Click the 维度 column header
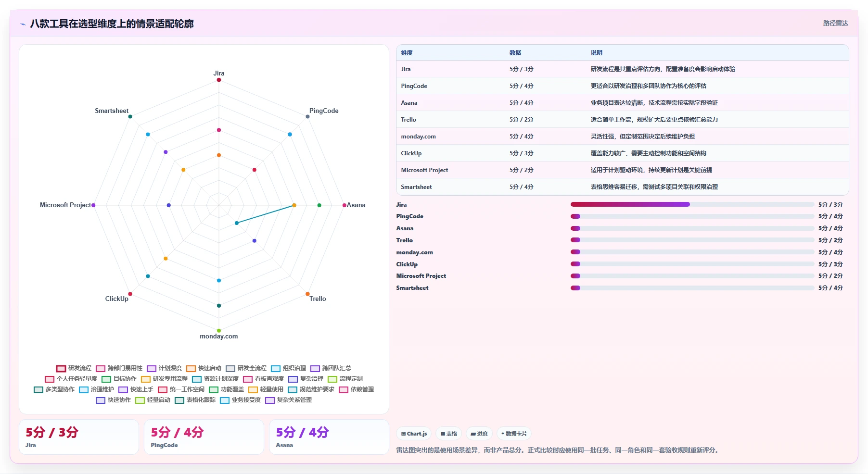 click(x=407, y=53)
